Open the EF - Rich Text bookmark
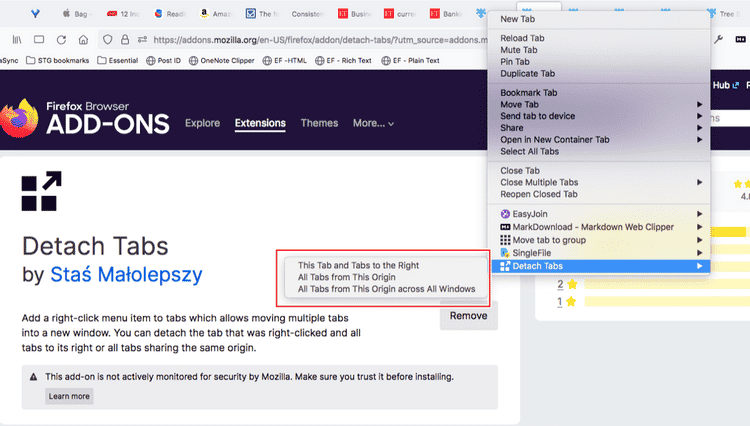 click(343, 60)
